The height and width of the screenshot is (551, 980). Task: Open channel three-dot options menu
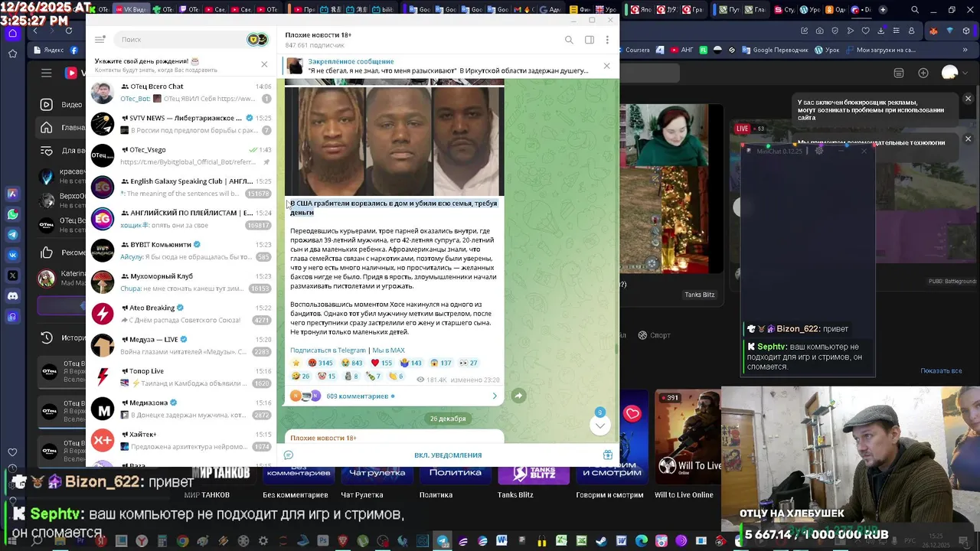pyautogui.click(x=608, y=40)
